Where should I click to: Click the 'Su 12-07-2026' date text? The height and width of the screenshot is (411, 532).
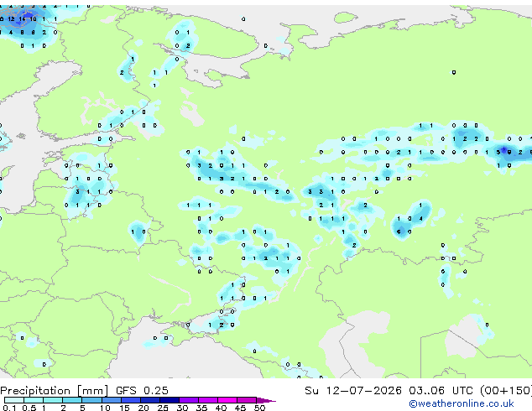(353, 390)
